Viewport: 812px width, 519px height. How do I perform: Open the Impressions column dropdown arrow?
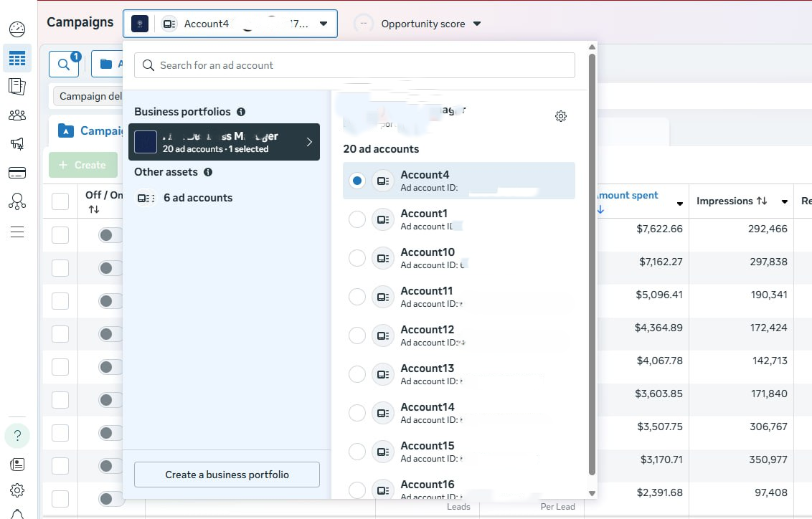[785, 202]
